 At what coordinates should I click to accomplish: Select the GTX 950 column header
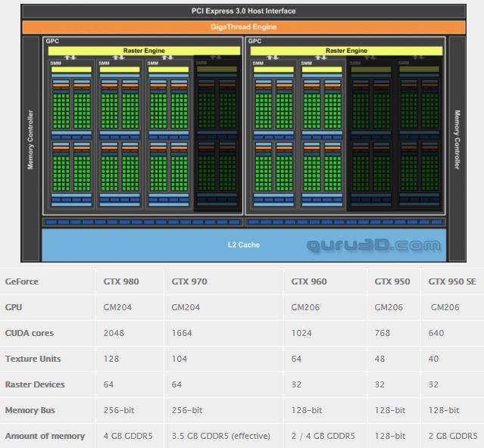pos(392,282)
